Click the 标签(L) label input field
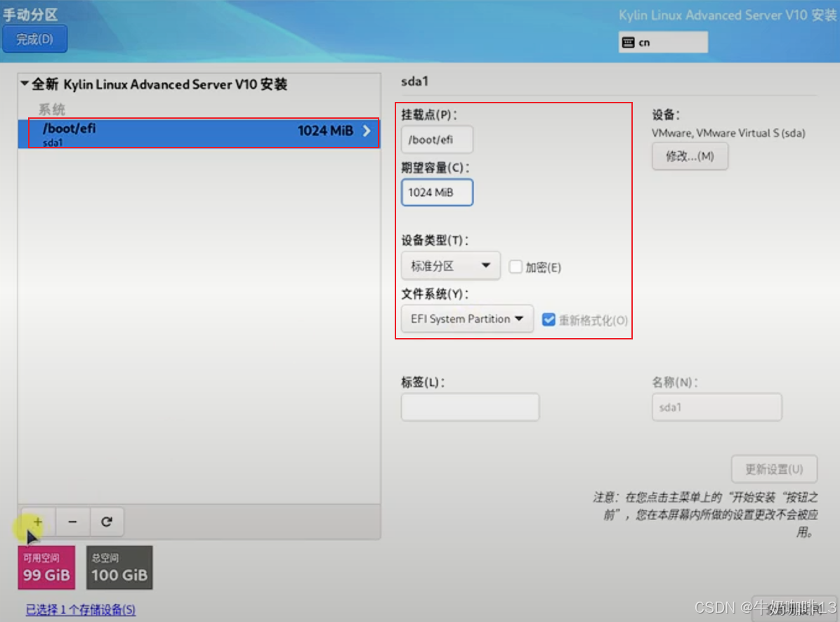840x622 pixels. pos(471,407)
